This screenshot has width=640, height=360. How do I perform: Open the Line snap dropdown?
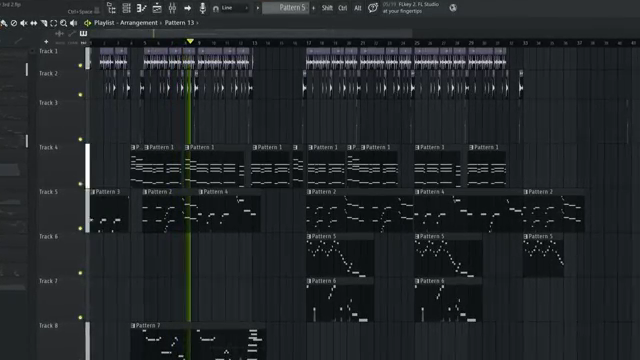(235, 8)
